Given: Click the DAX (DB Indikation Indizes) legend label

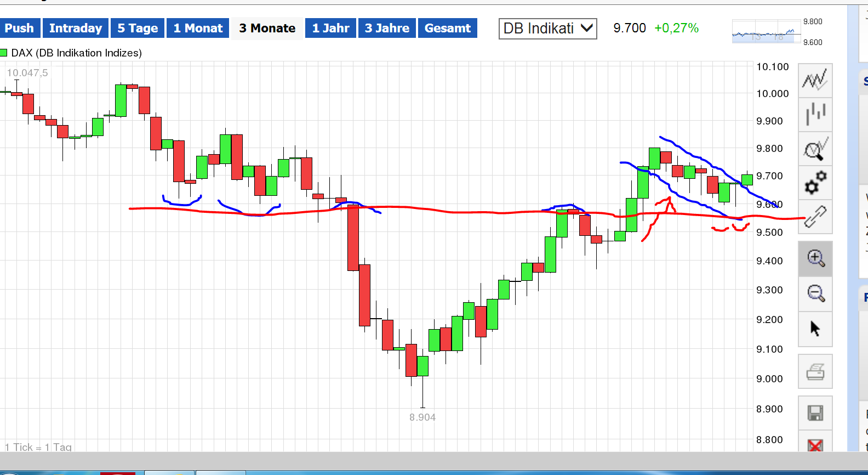Looking at the screenshot, I should [77, 53].
